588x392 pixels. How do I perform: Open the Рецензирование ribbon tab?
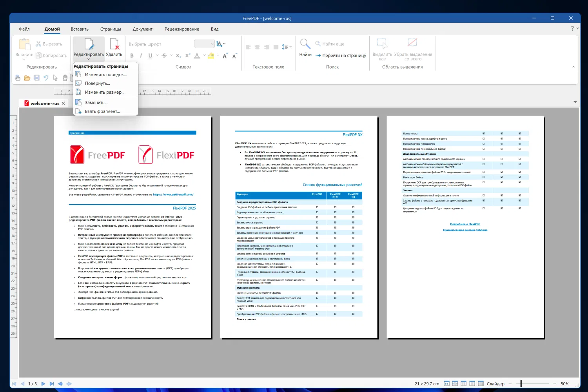click(182, 29)
